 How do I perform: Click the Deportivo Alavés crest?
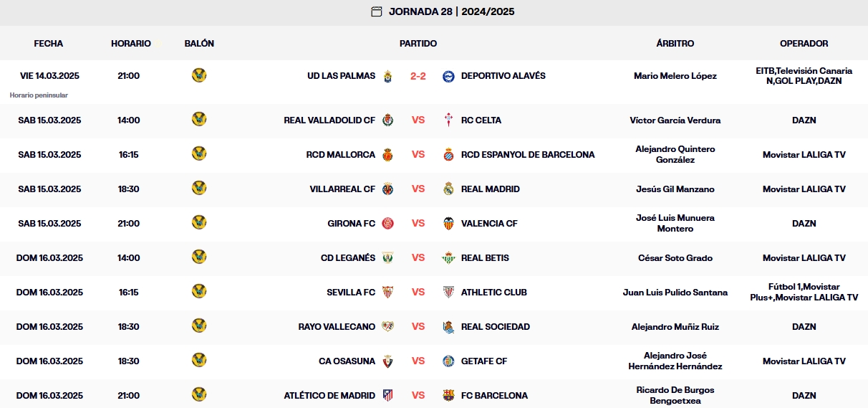tap(449, 76)
